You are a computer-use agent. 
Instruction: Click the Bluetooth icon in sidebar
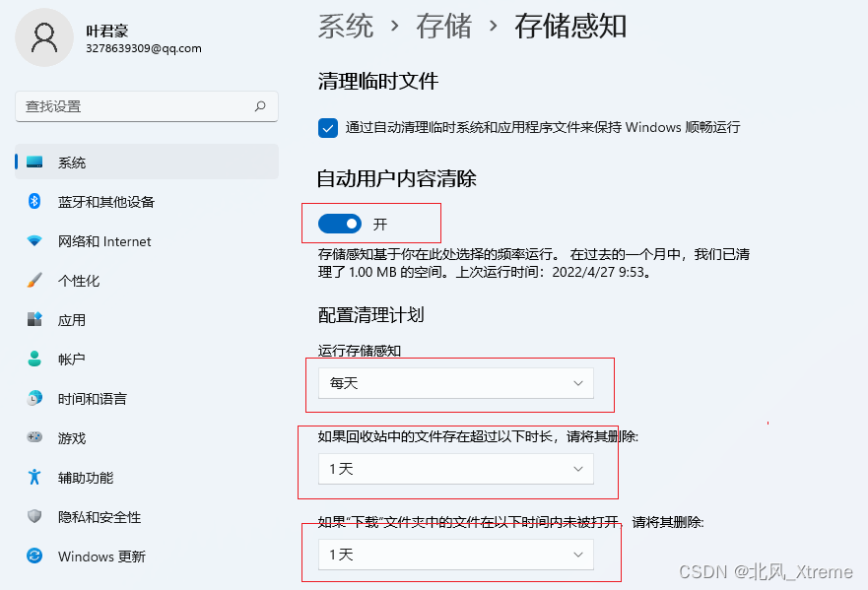point(34,201)
